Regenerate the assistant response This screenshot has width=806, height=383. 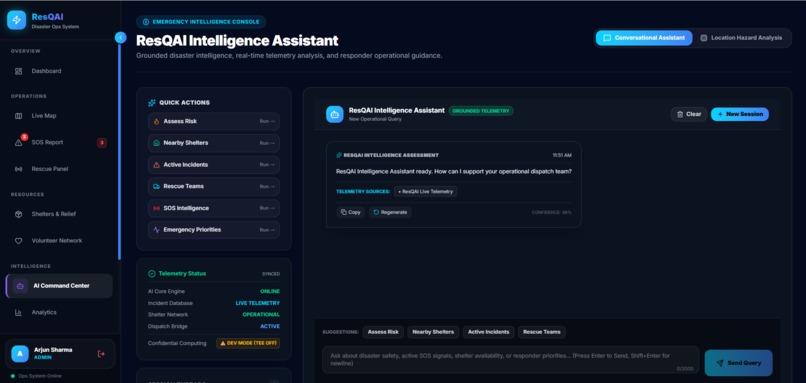pyautogui.click(x=390, y=212)
